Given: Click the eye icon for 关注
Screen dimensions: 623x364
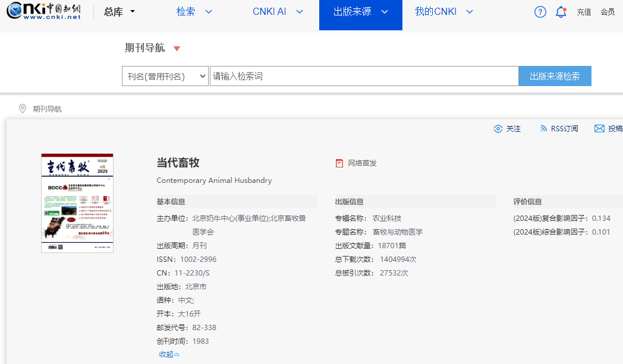Looking at the screenshot, I should tap(498, 129).
